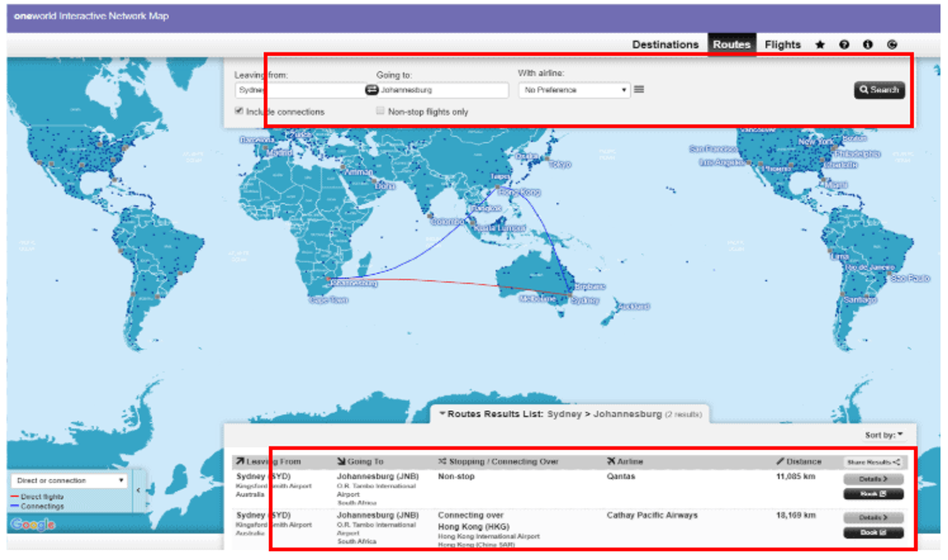Open the information icon in the toolbar
Image resolution: width=948 pixels, height=560 pixels.
tap(868, 45)
